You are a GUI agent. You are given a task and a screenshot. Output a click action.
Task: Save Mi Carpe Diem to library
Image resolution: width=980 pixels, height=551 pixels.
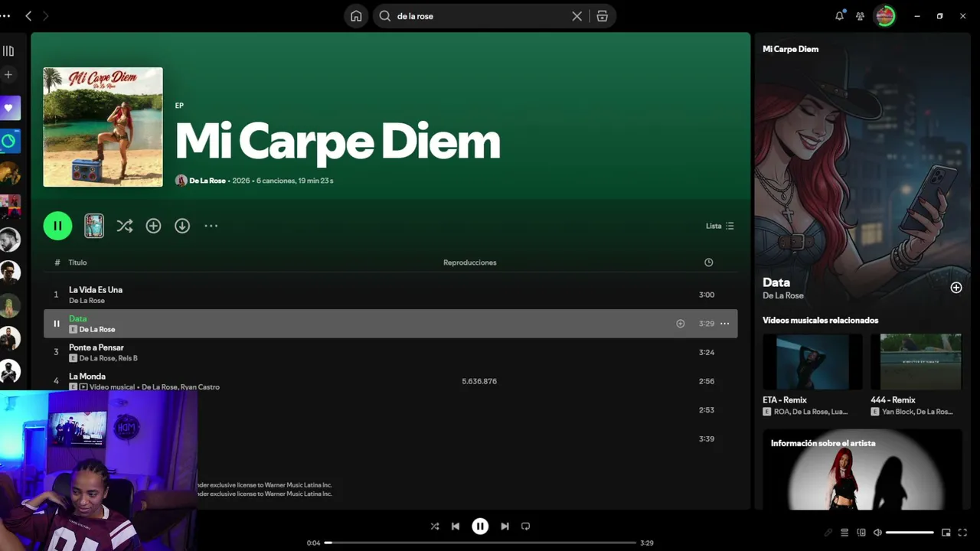point(153,226)
